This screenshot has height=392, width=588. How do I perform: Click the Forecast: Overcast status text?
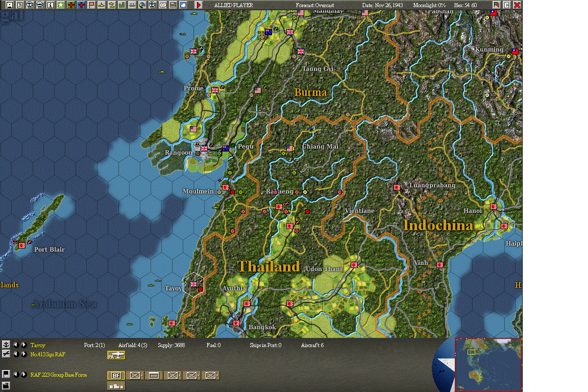(314, 5)
